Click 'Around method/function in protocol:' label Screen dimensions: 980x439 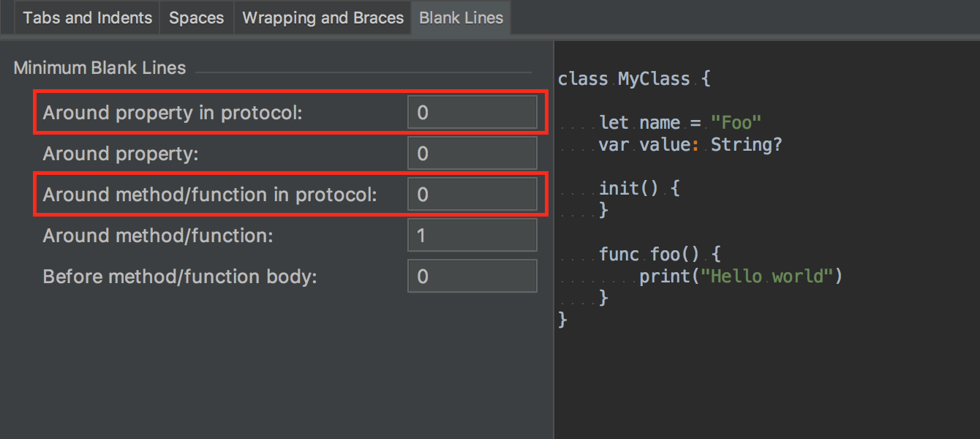210,195
